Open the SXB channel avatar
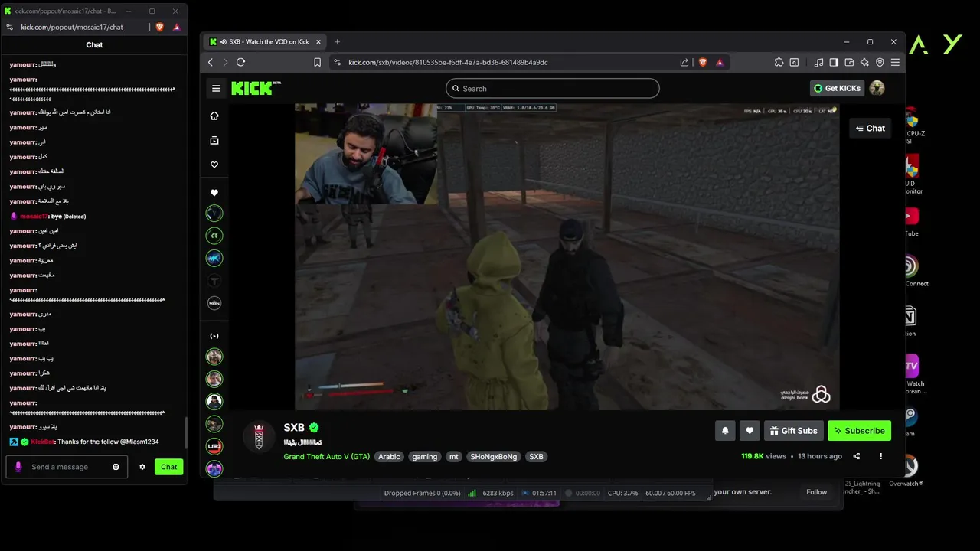 [x=259, y=437]
